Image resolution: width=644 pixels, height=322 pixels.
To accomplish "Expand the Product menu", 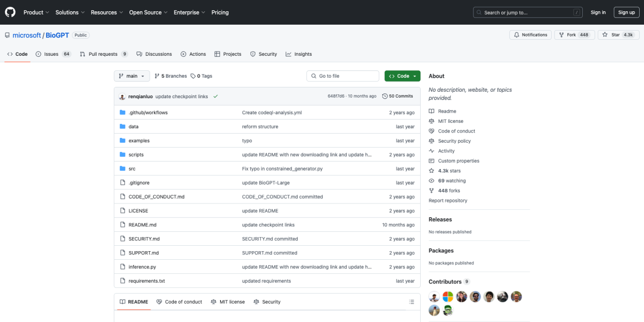I will (x=36, y=12).
